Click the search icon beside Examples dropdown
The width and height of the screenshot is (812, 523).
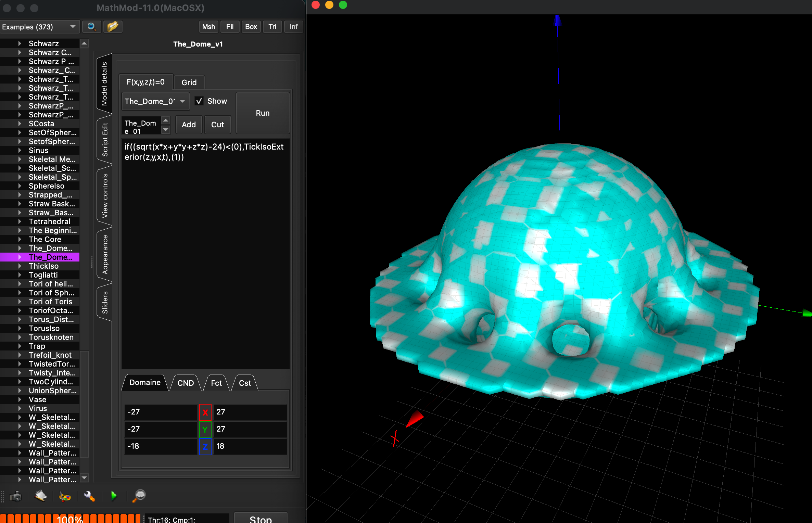[x=91, y=27]
